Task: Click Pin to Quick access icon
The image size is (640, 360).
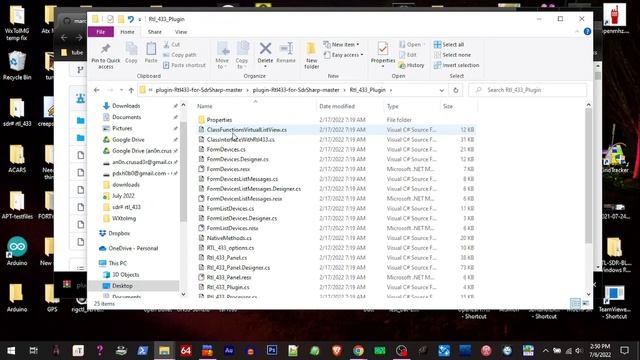Action: coord(106,49)
